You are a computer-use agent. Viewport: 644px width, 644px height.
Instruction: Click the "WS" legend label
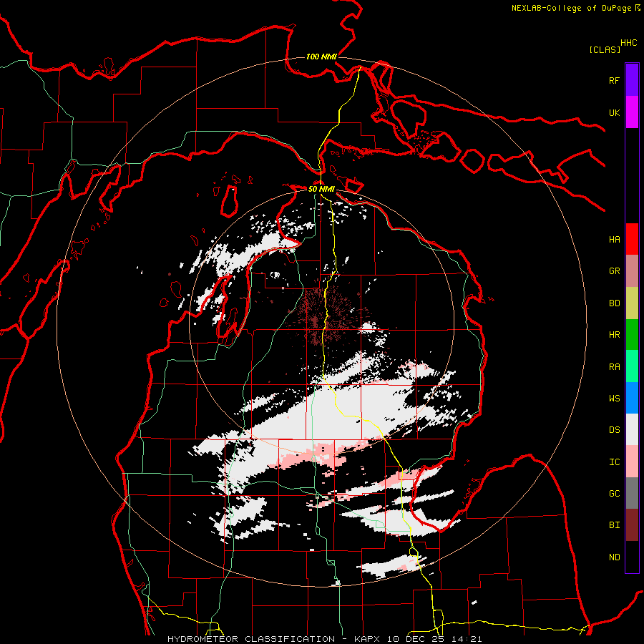coord(614,399)
